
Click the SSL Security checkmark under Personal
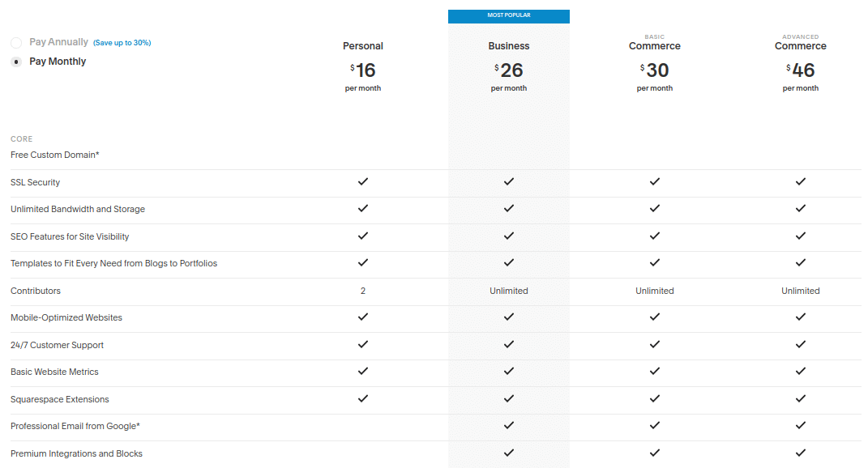[362, 181]
